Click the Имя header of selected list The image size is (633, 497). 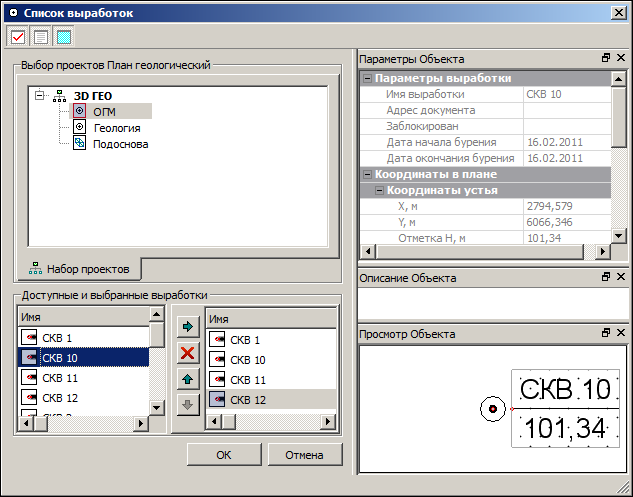(271, 319)
